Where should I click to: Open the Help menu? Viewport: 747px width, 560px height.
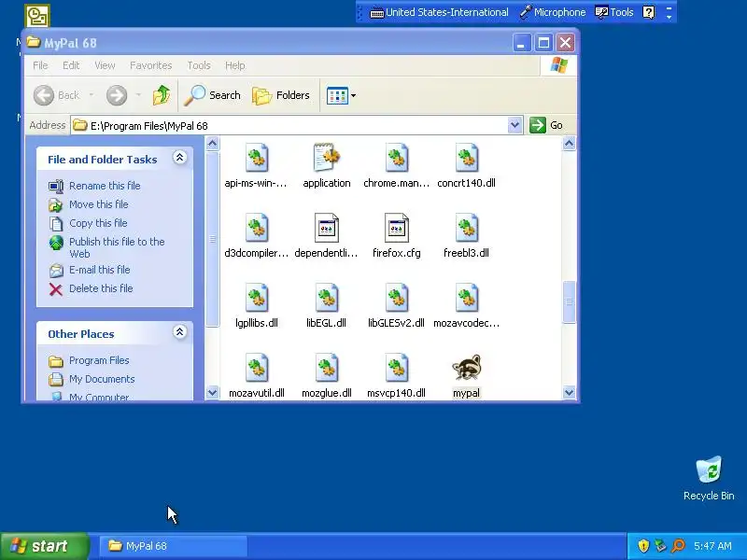[235, 65]
